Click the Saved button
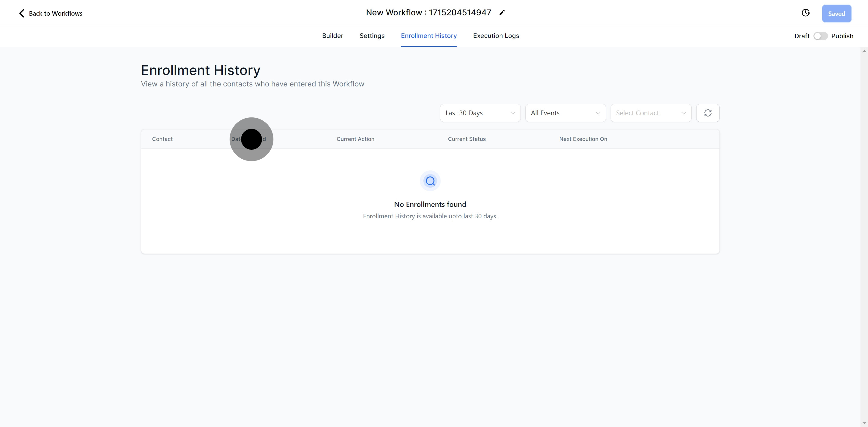The image size is (868, 427). [x=836, y=14]
